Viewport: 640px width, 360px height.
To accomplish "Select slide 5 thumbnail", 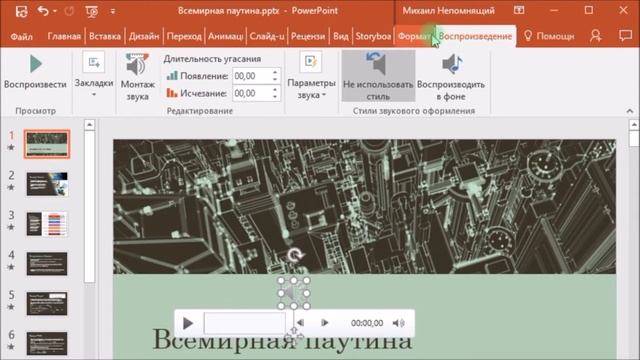I will click(x=47, y=303).
